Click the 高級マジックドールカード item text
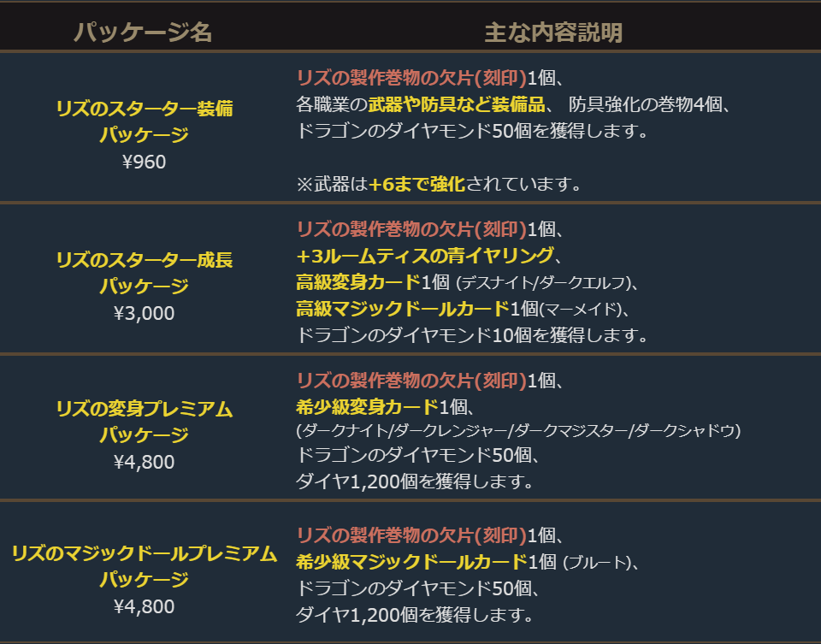The image size is (821, 644). pyautogui.click(x=403, y=308)
